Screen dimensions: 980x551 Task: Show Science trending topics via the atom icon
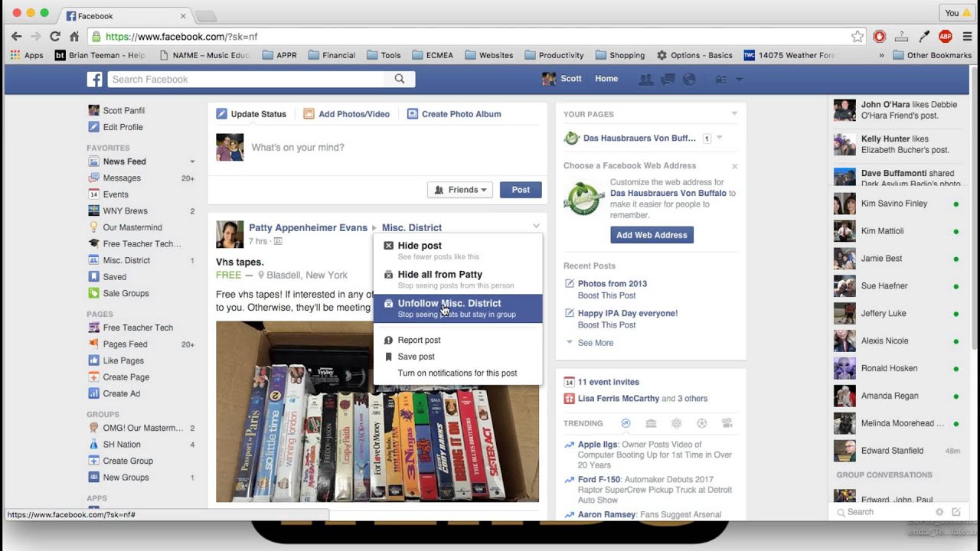[677, 422]
